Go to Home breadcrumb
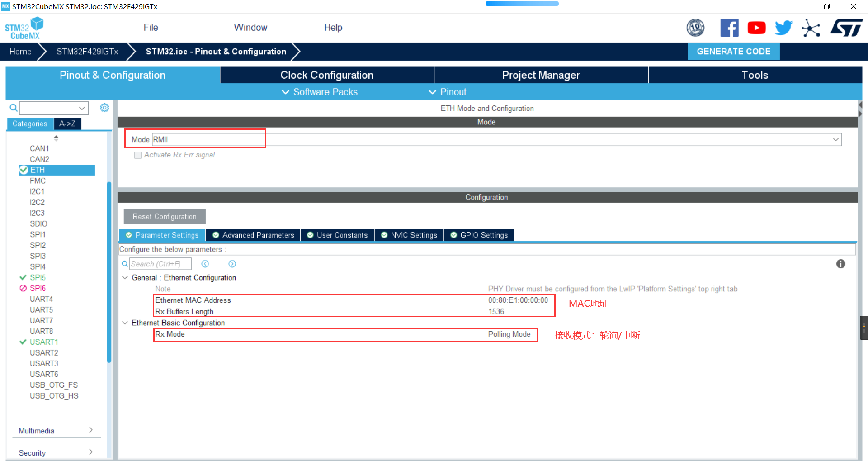Viewport: 868px width, 466px height. (20, 52)
